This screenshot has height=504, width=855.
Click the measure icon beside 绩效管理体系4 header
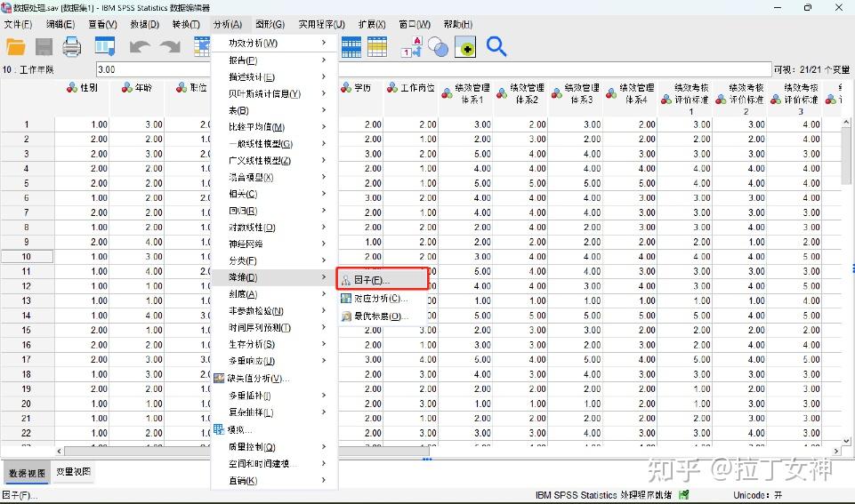coord(611,93)
